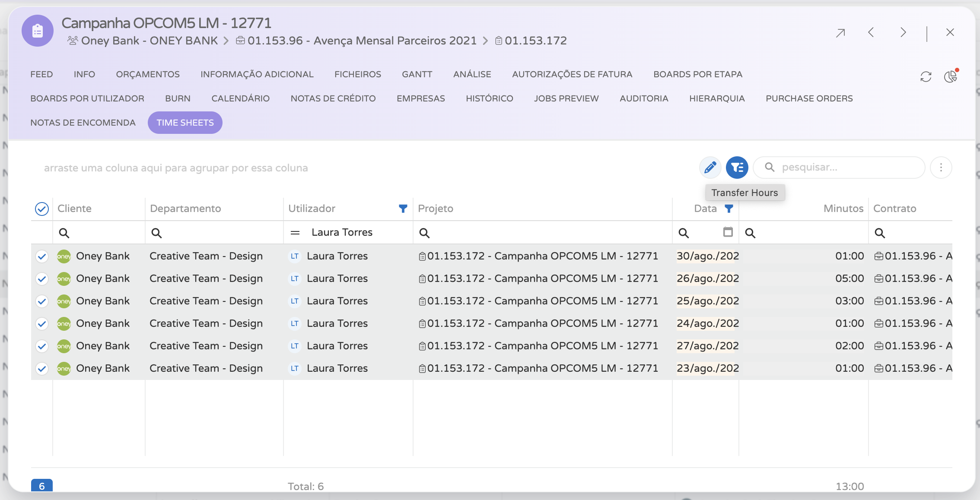980x500 pixels.
Task: Open the 01.153.172 breadcrumb link
Action: pos(531,41)
